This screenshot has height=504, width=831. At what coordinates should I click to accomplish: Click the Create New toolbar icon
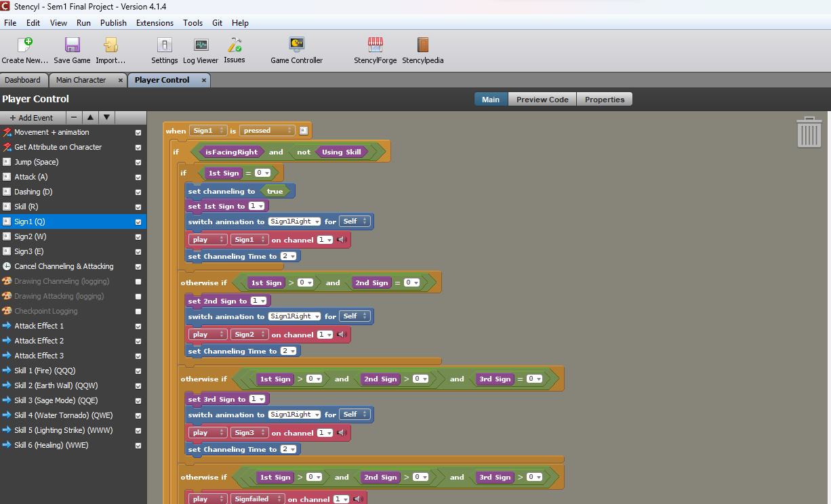point(24,45)
